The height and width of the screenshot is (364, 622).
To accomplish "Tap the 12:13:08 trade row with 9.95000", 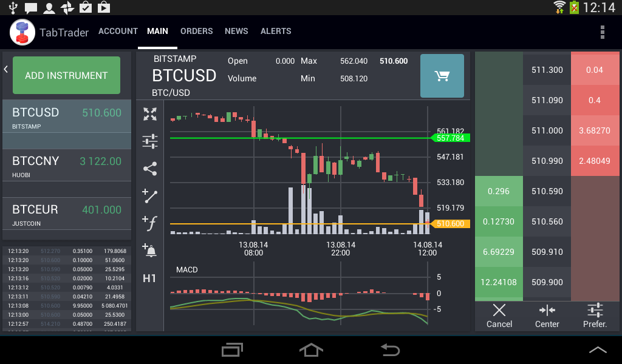I will 67,306.
